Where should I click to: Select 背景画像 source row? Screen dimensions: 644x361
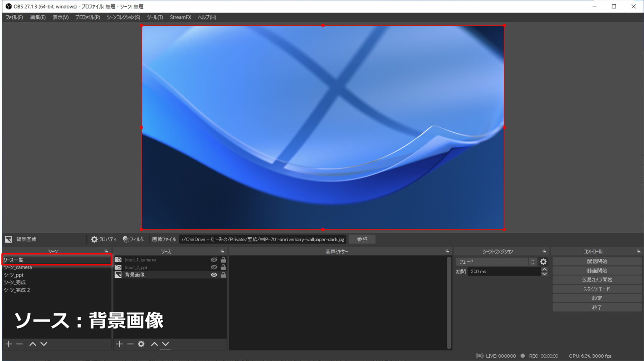(170, 275)
